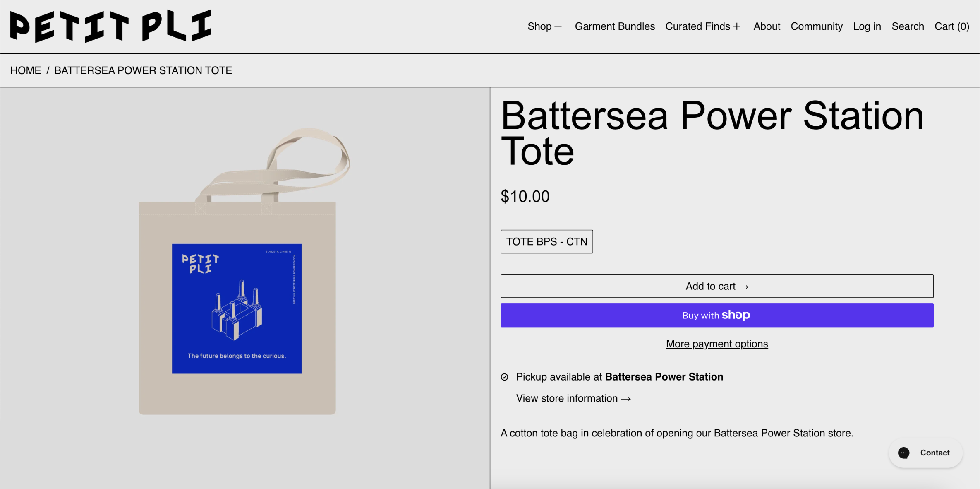View store information link

coord(573,398)
